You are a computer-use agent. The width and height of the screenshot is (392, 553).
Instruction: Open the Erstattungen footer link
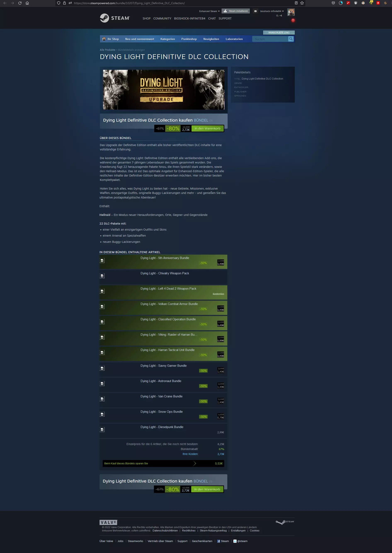click(238, 531)
